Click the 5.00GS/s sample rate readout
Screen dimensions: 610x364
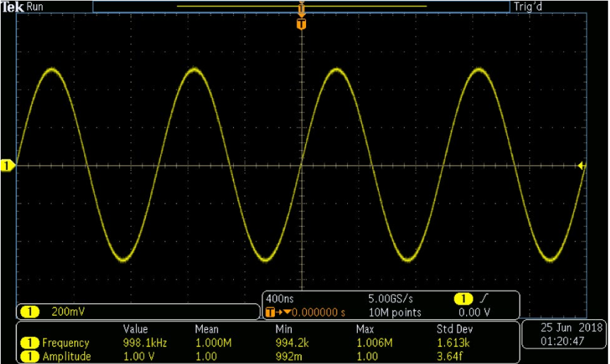[x=390, y=299]
